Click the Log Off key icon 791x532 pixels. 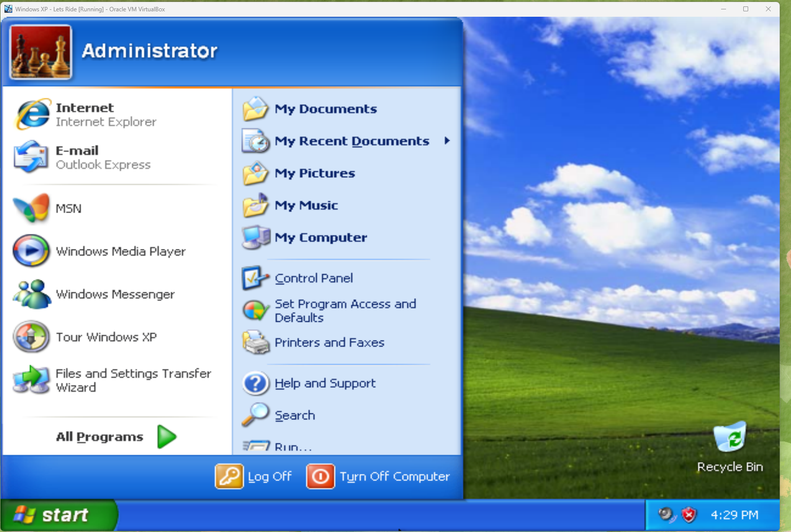[229, 476]
